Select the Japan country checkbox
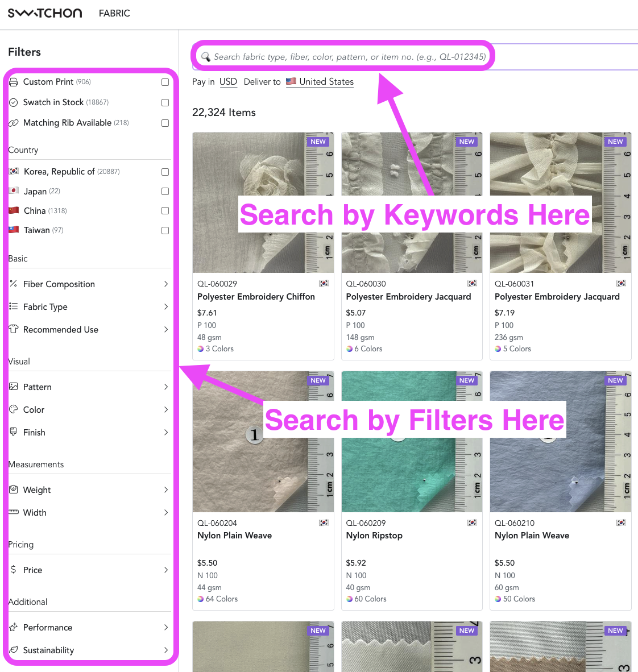The width and height of the screenshot is (638, 672). [165, 191]
